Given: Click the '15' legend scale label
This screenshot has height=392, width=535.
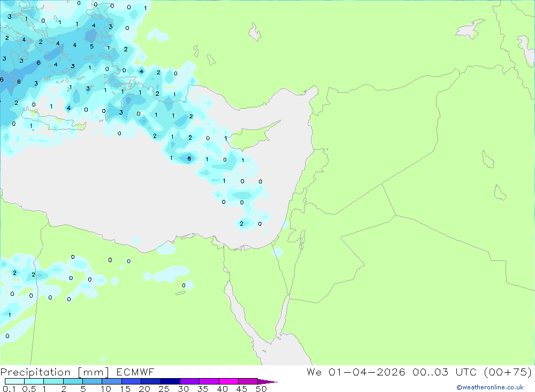Looking at the screenshot, I should (x=125, y=389).
